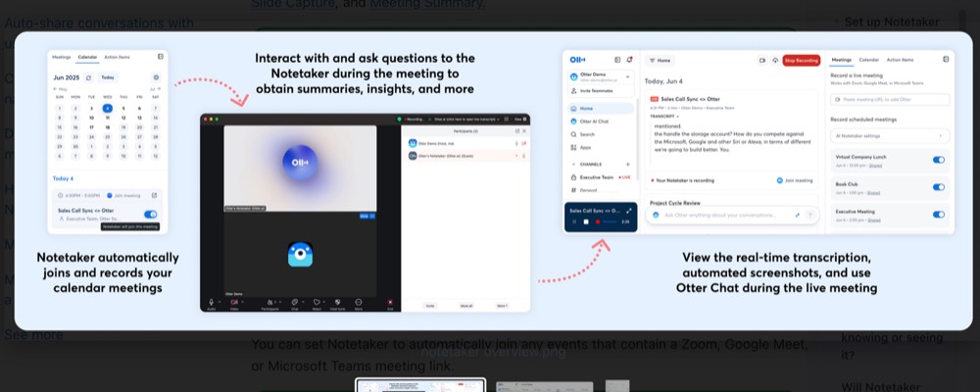Click the sparkle icon in Ask Otter box
The image size is (980, 392).
click(x=798, y=215)
